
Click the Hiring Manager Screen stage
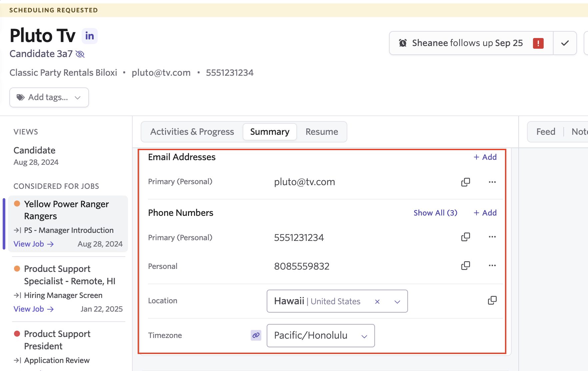point(63,295)
